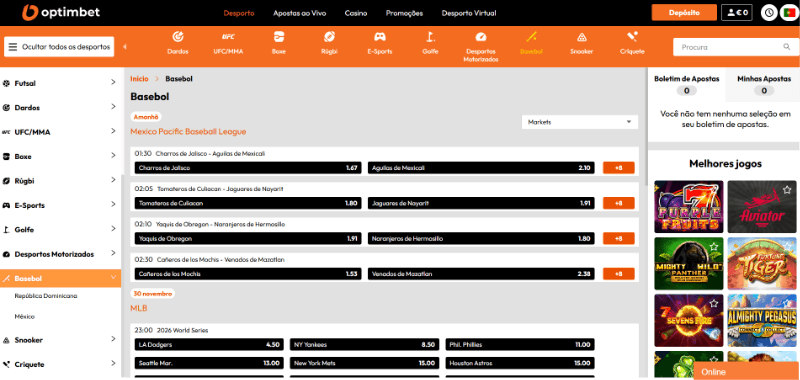Select Boxe icon in orange sports bar
Image resolution: width=800 pixels, height=380 pixels.
(x=279, y=37)
